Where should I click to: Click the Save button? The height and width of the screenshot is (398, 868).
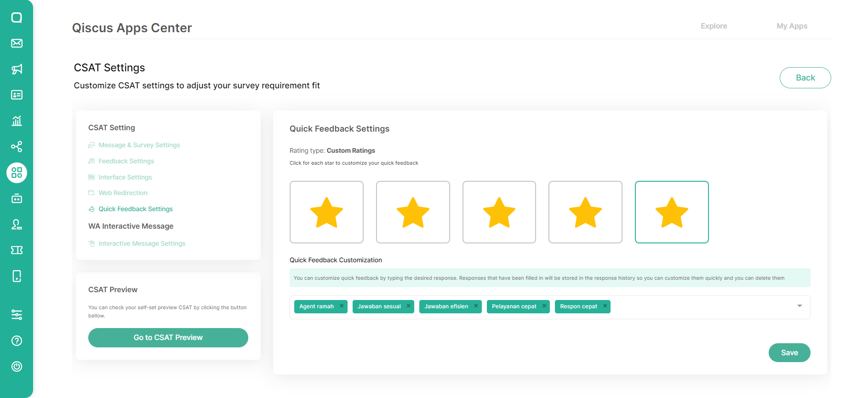pos(789,353)
